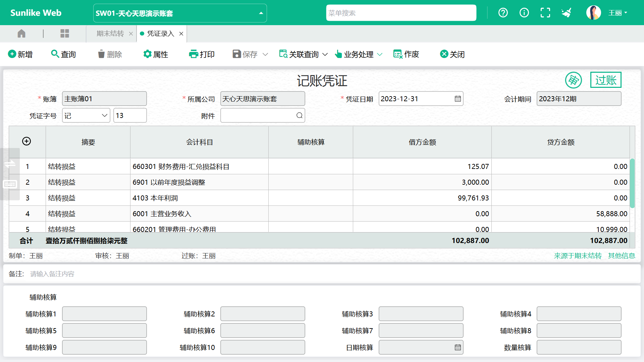This screenshot has width=644, height=362.
Task: Open the 其他信息 link
Action: (622, 256)
